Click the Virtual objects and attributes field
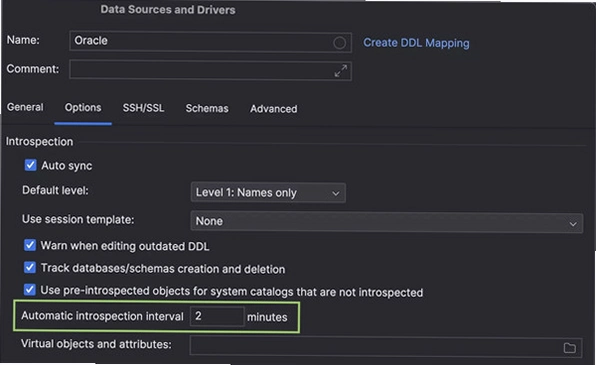Screen dimensions: 596x365 (386, 346)
